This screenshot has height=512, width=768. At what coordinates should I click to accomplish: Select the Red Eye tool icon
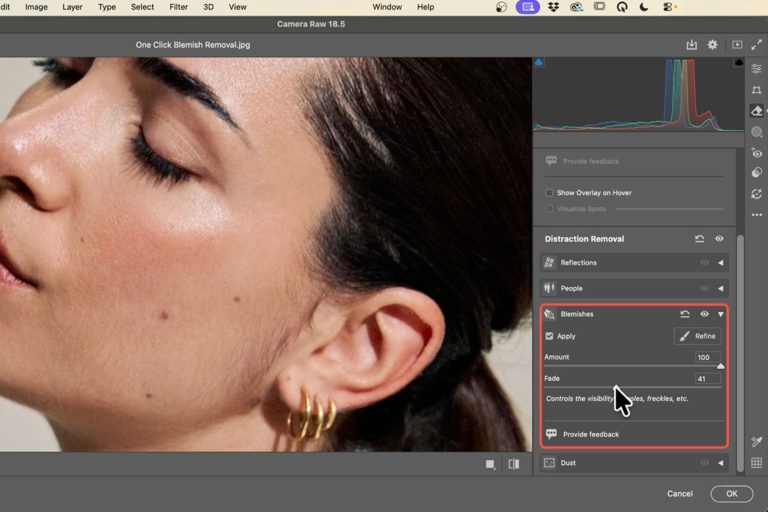click(757, 153)
